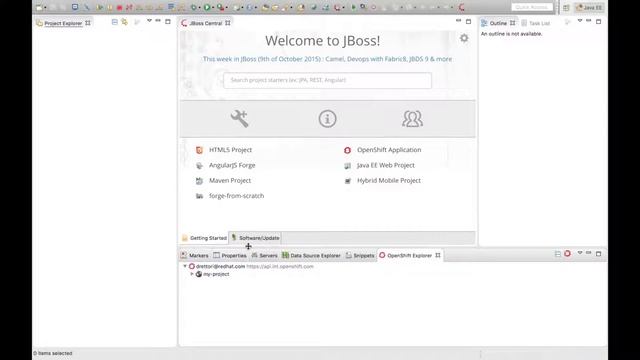Click the disconnect icon in toolbar

click(129, 7)
